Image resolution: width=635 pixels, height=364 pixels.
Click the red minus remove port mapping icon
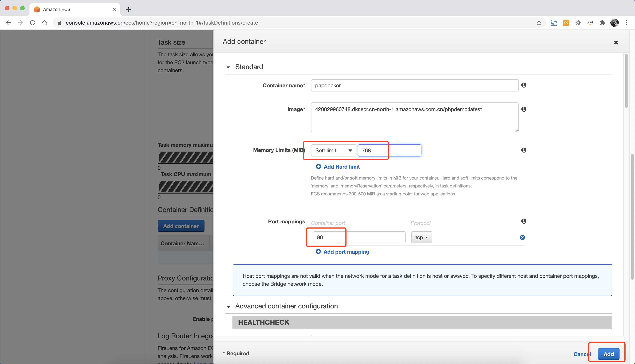click(x=522, y=237)
